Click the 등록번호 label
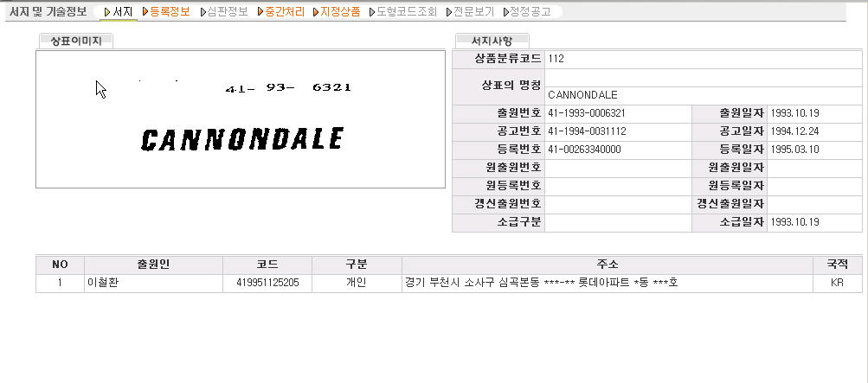868x383 pixels. (x=518, y=150)
